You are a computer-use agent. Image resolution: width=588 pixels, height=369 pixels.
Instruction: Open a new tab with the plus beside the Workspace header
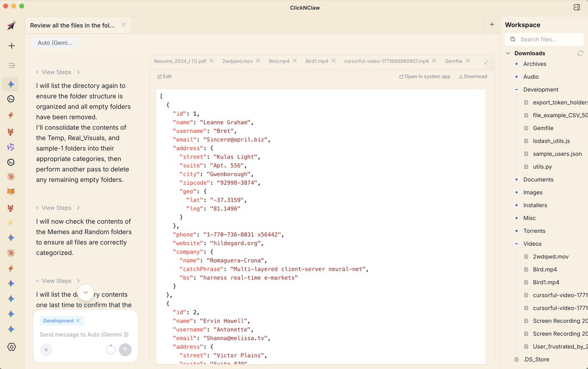[x=492, y=25]
